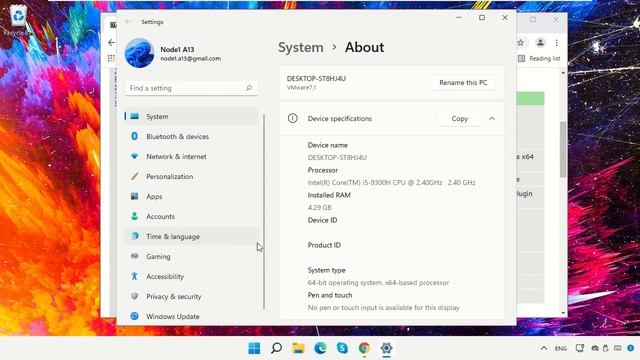The height and width of the screenshot is (360, 640).
Task: Click the Accounts person icon
Action: pyautogui.click(x=134, y=216)
